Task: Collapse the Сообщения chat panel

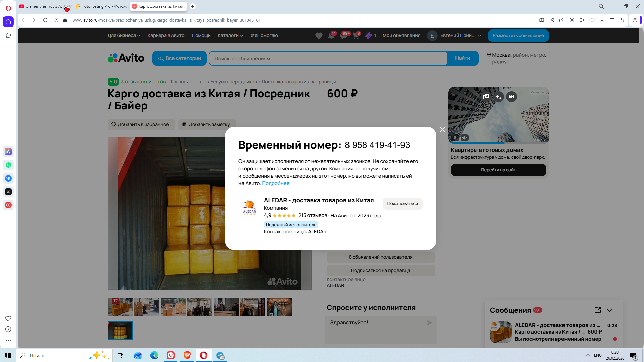Action: pyautogui.click(x=610, y=310)
